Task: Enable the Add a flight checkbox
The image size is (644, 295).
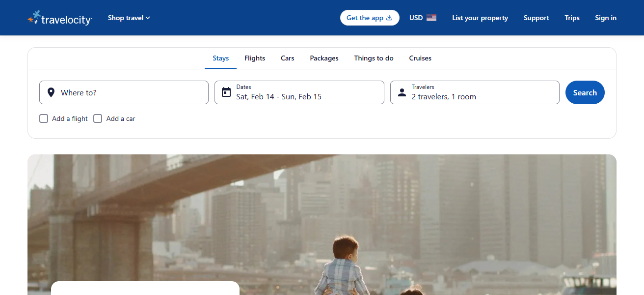Action: click(44, 118)
